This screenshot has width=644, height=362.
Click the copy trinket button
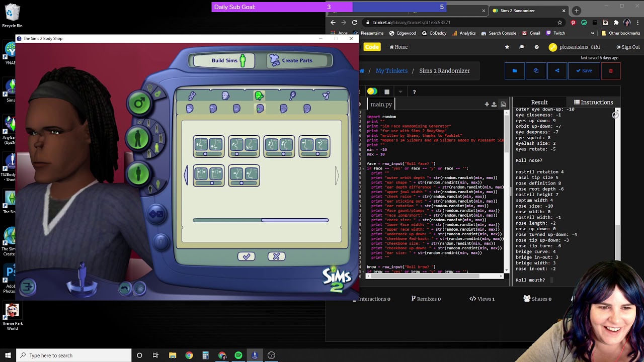point(536,71)
